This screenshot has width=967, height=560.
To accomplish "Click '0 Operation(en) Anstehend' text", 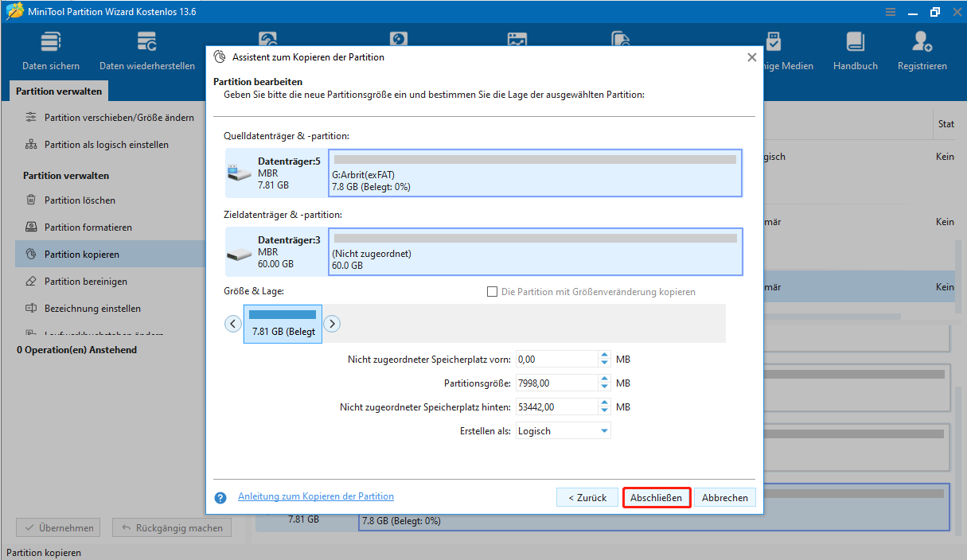I will coord(77,350).
